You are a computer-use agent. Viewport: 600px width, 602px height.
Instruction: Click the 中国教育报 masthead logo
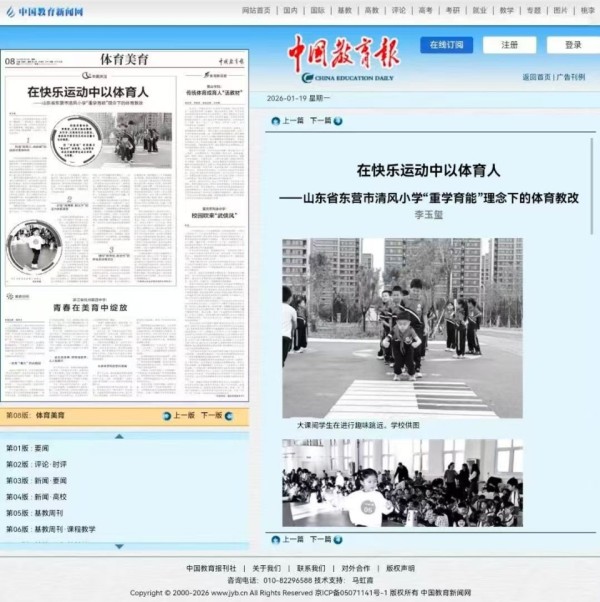344,58
